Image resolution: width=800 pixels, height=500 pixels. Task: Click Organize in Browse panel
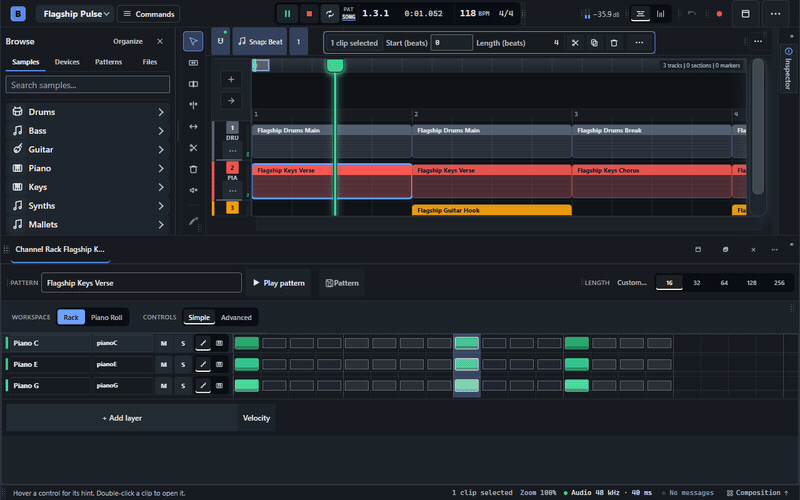128,41
